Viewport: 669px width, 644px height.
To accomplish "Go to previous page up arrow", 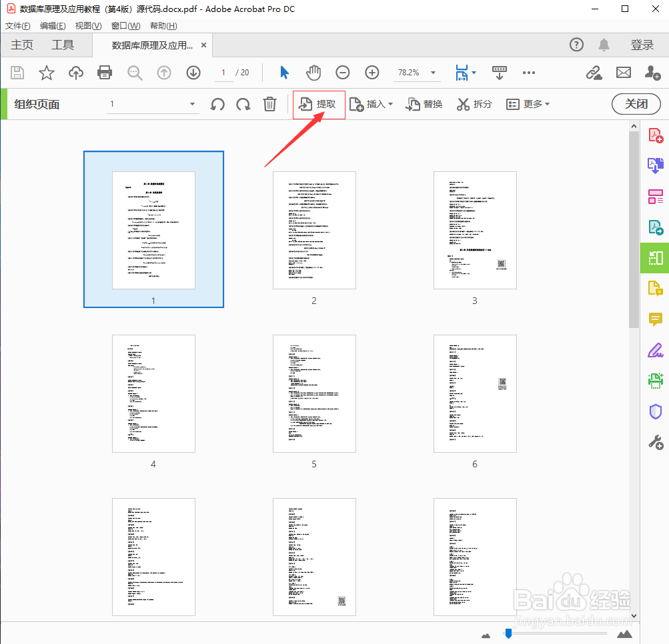I will point(164,73).
